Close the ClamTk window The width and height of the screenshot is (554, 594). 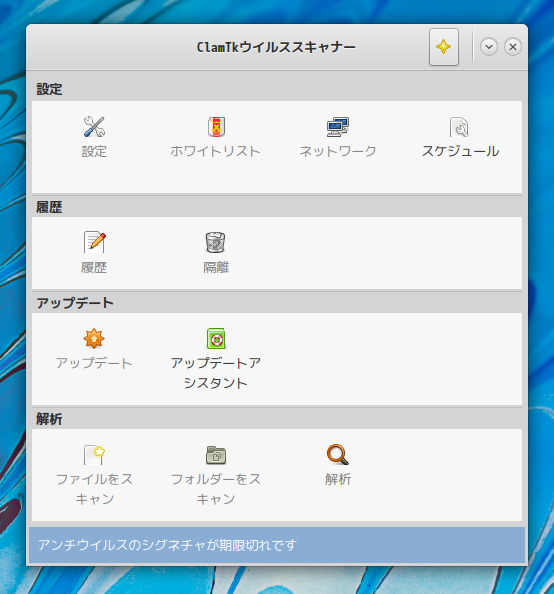click(x=513, y=47)
